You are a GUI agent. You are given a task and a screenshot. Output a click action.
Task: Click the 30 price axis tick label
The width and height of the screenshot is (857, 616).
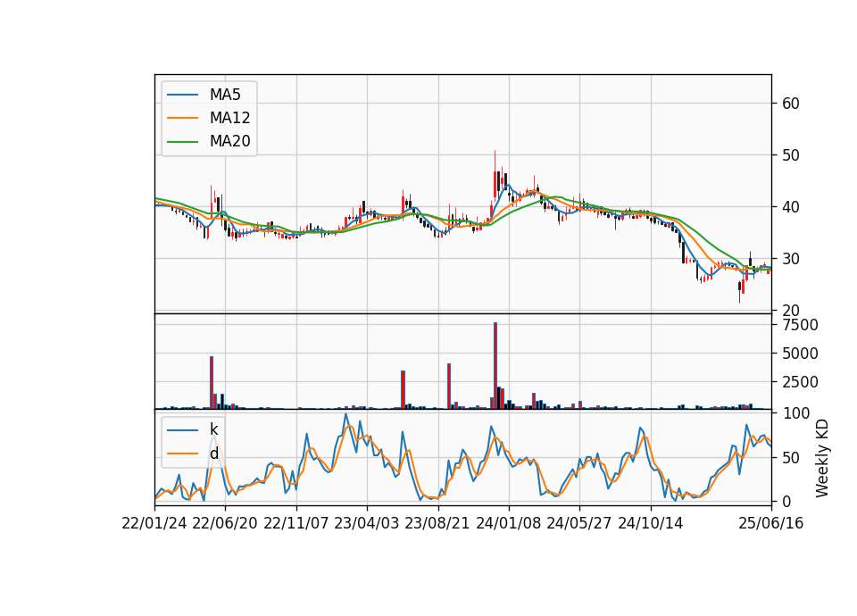(790, 259)
